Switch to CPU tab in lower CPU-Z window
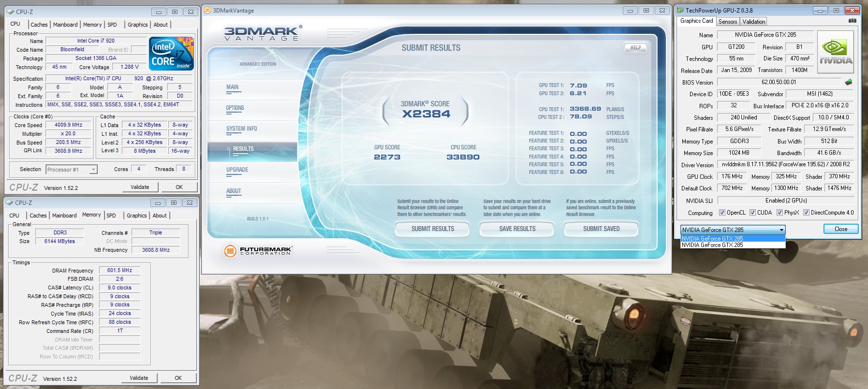The image size is (868, 389). (15, 216)
